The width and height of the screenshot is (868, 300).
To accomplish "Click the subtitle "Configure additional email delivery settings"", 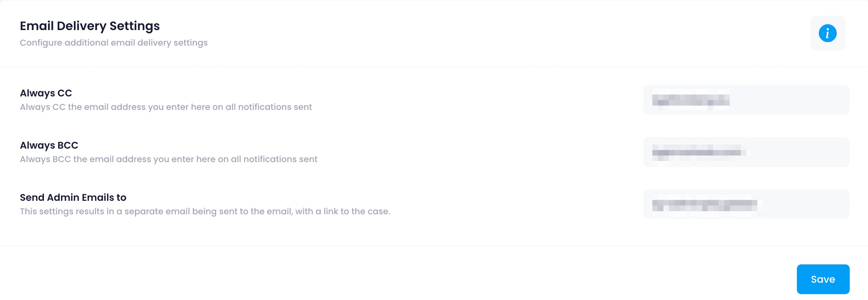I will click(114, 43).
